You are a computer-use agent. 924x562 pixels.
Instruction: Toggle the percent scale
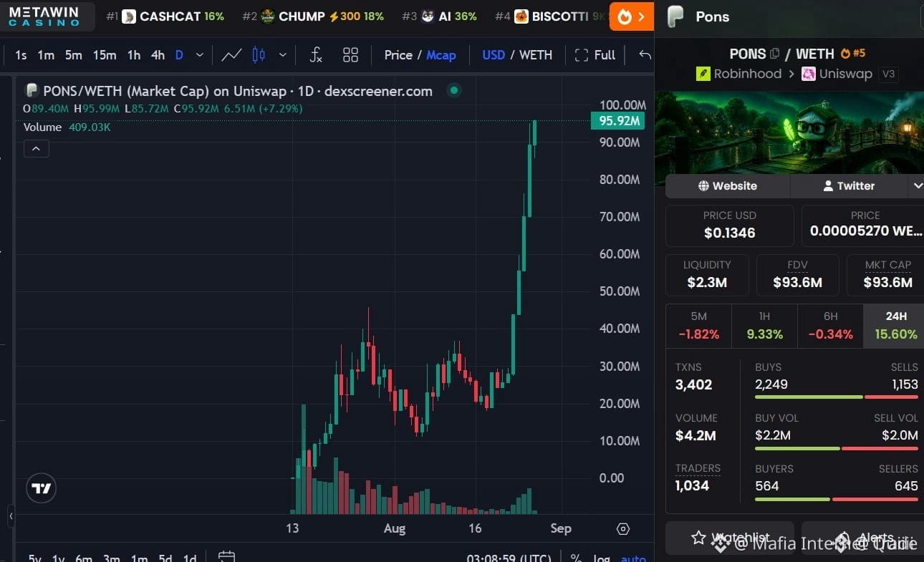point(576,558)
